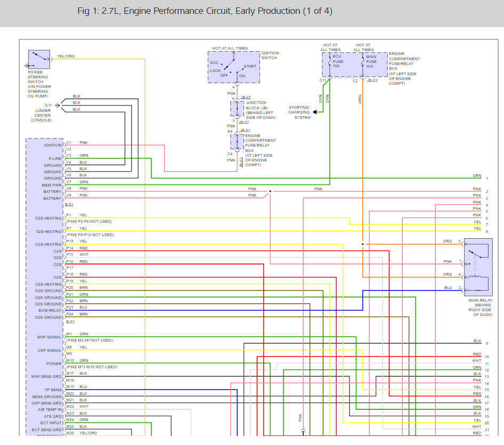Click the 'POWER STEERING SWITCH' caption
The width and height of the screenshot is (504, 445).
point(38,77)
